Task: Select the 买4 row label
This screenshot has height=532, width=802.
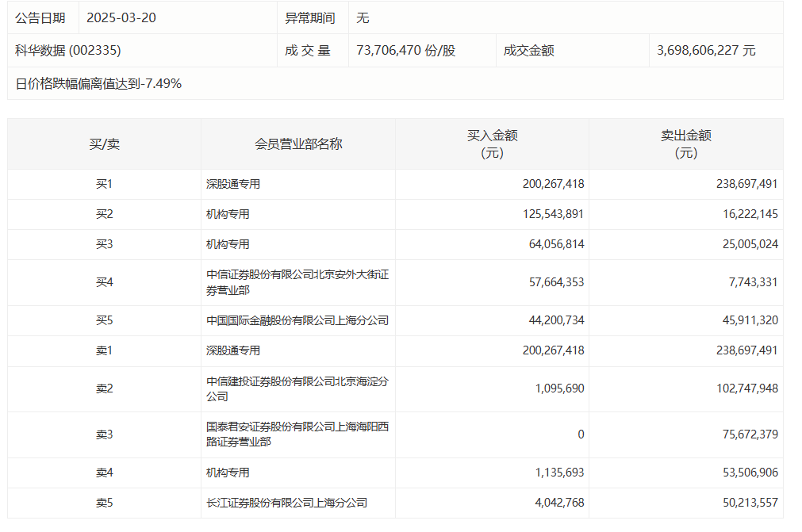Action: click(105, 282)
